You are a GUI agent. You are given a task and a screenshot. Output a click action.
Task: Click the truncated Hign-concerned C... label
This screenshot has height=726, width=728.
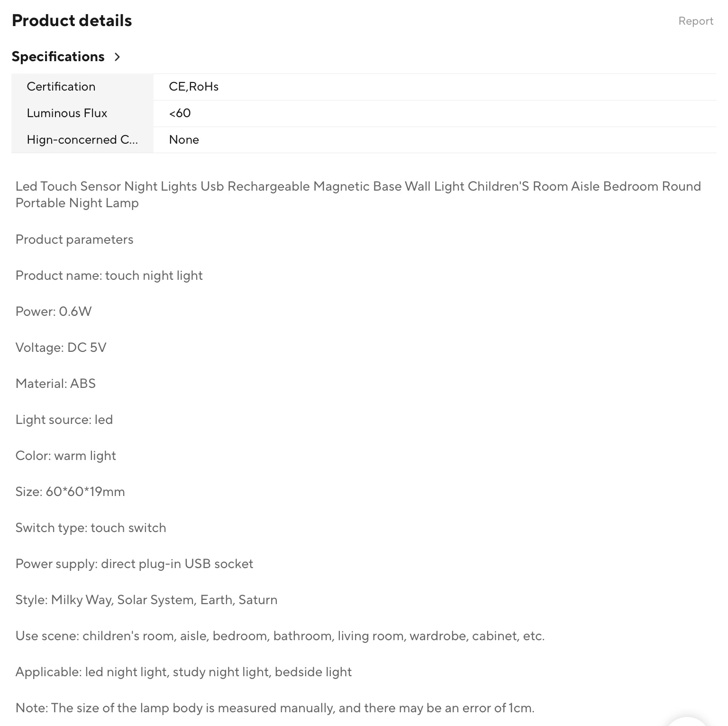pyautogui.click(x=82, y=139)
